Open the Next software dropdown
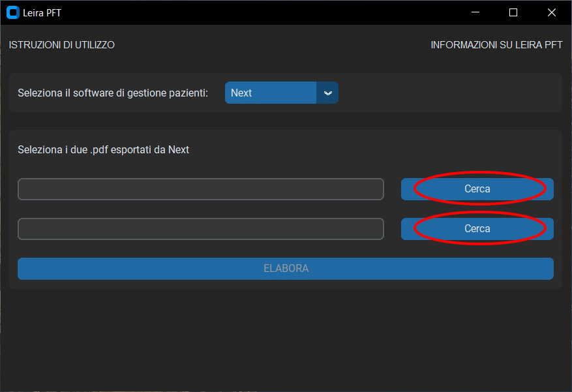This screenshot has height=392, width=572. [281, 93]
